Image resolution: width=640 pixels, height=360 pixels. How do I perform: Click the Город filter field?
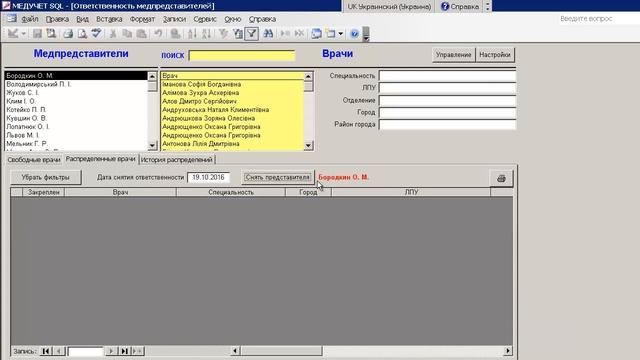[x=447, y=112]
